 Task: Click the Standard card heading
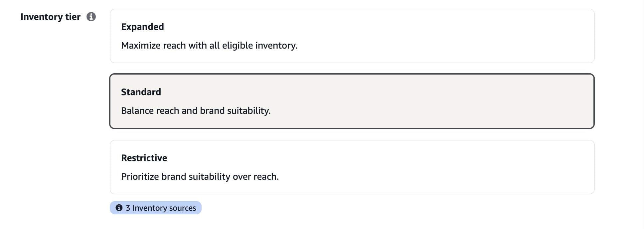click(141, 92)
